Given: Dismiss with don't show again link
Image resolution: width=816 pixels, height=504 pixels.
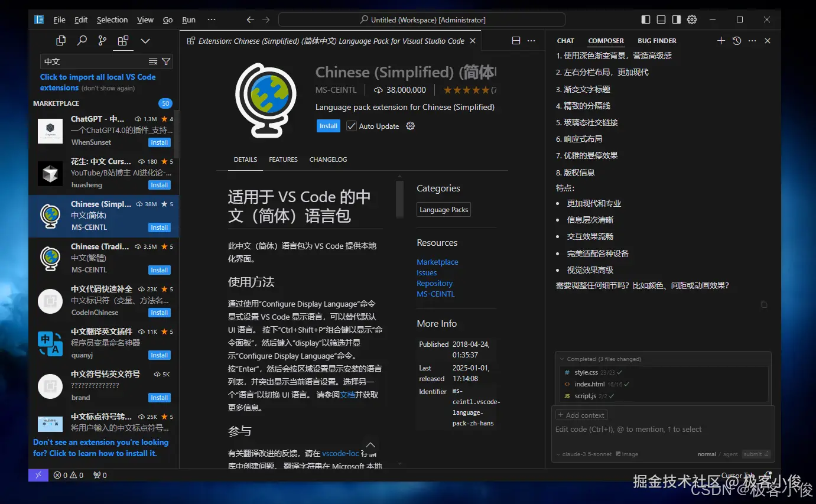Looking at the screenshot, I should click(108, 88).
